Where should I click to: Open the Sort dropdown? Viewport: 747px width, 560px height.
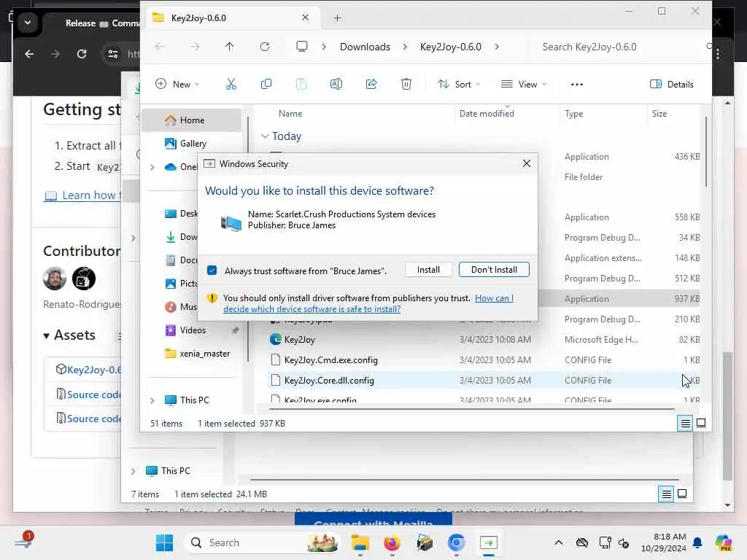coord(459,85)
